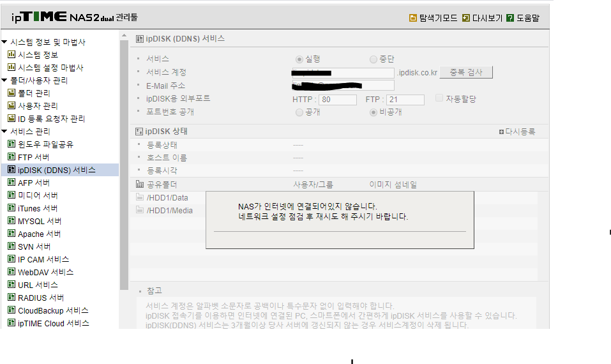Click the 도움말 help icon

(510, 18)
